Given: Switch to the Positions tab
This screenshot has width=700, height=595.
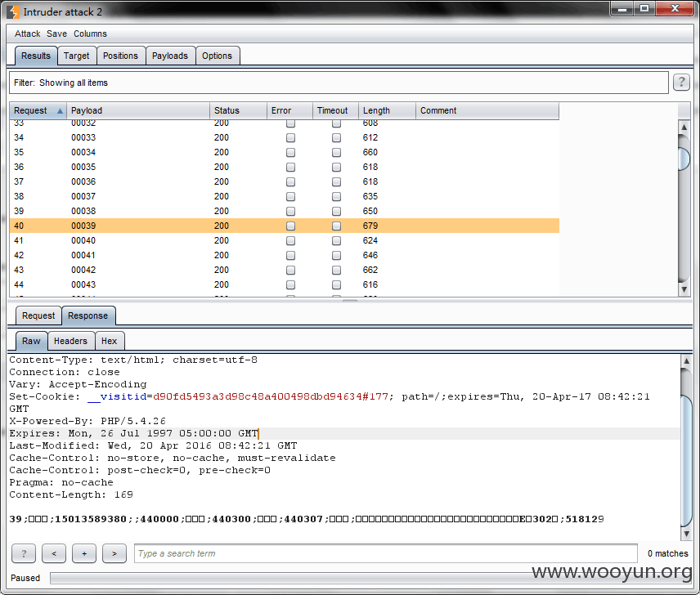Looking at the screenshot, I should (120, 56).
